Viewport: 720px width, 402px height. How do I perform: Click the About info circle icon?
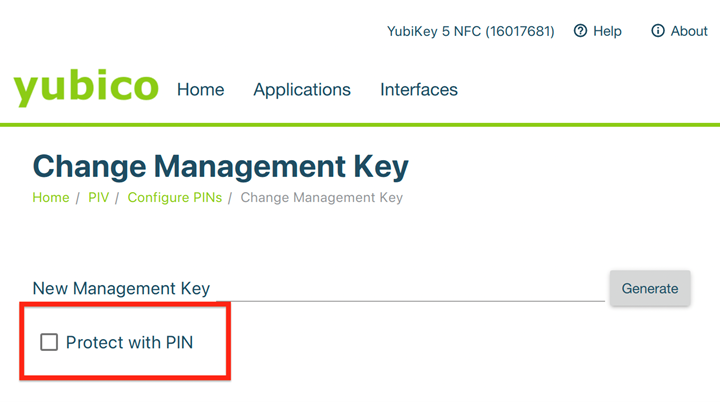(658, 31)
